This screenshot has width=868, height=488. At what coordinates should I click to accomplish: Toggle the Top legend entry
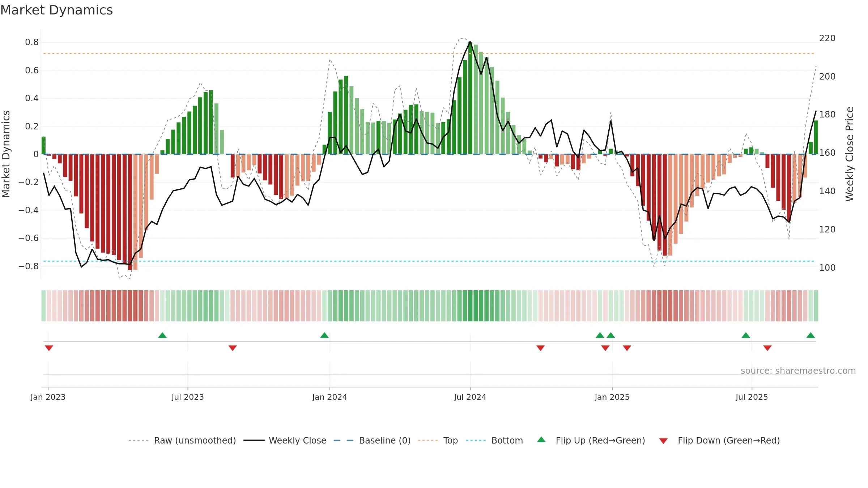coord(438,440)
